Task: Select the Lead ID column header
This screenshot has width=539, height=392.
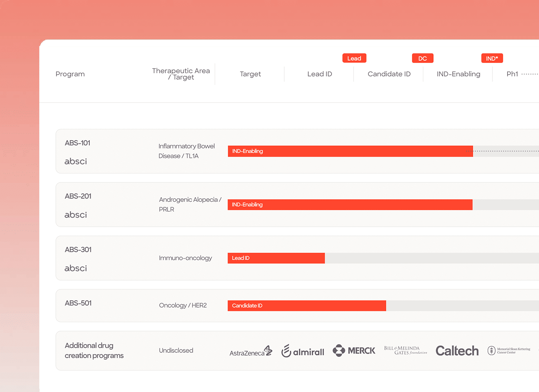Action: (320, 74)
